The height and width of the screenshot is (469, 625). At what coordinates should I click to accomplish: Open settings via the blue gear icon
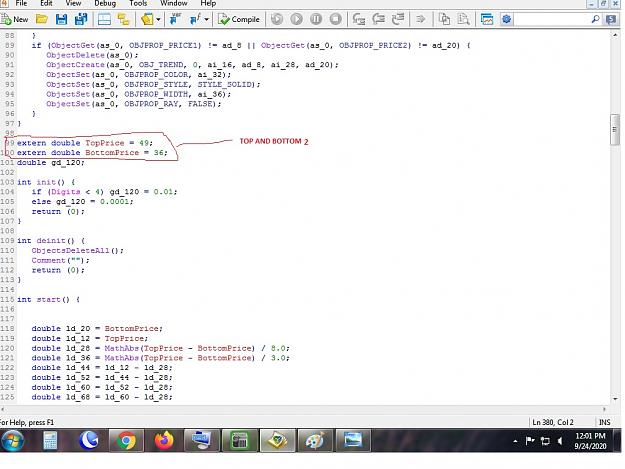[x=507, y=19]
